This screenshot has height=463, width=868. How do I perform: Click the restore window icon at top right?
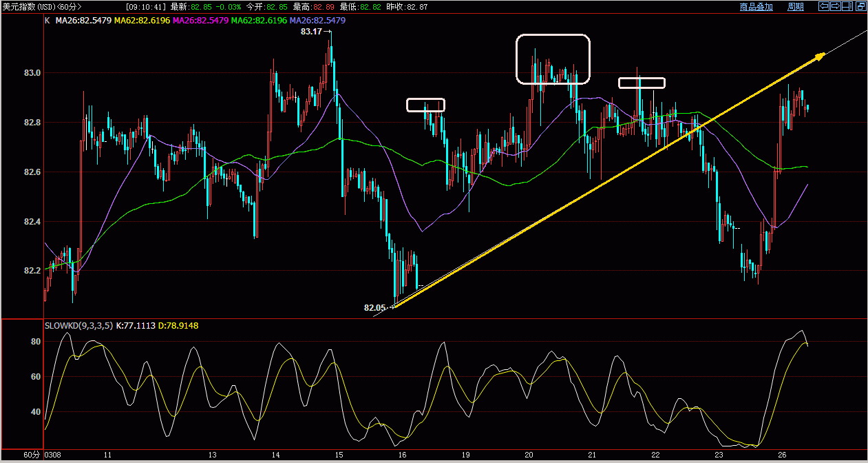(x=860, y=6)
